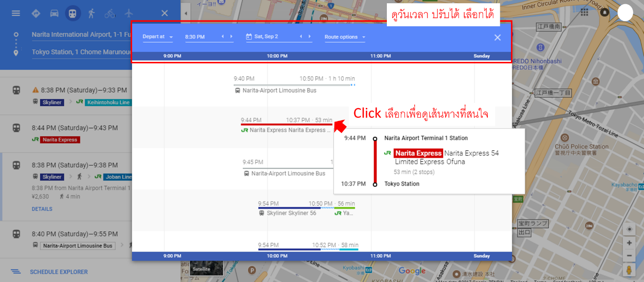
Task: Select the Street View pegman
Action: point(629,270)
